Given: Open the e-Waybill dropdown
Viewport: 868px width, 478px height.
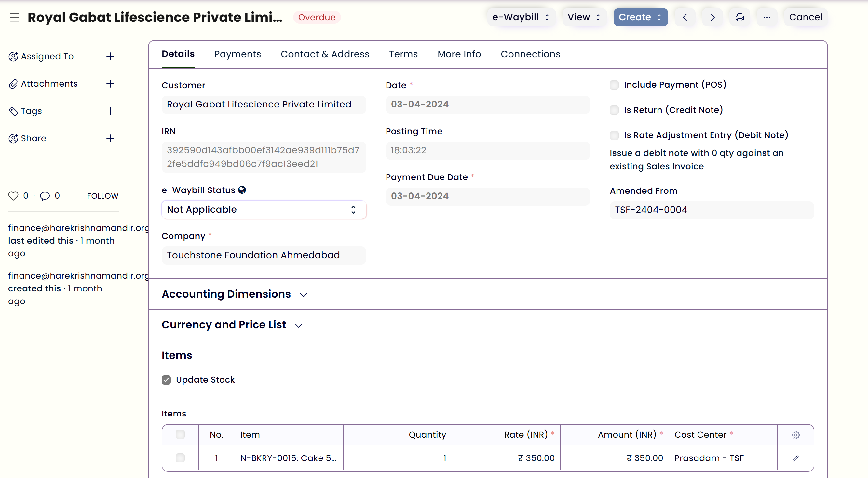Looking at the screenshot, I should (521, 17).
